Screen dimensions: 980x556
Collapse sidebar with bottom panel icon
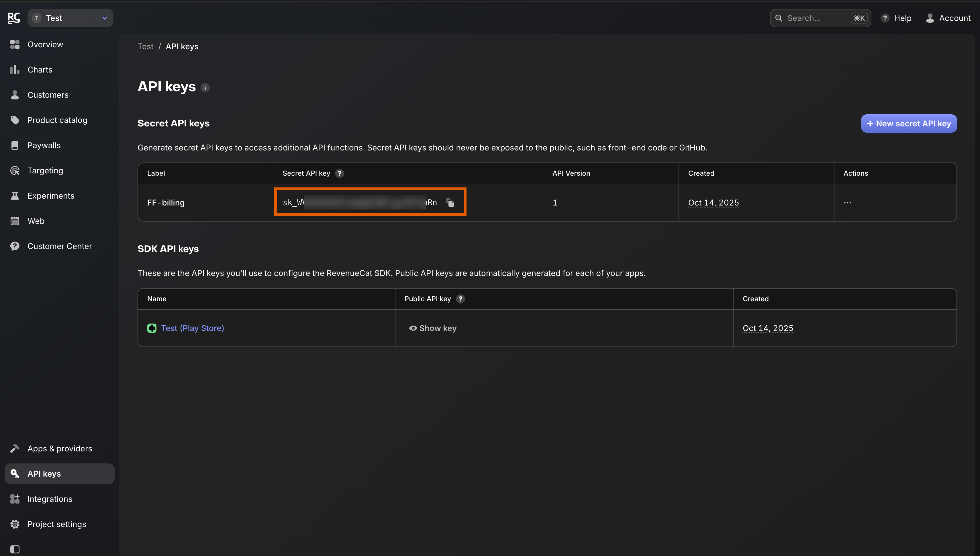click(15, 549)
